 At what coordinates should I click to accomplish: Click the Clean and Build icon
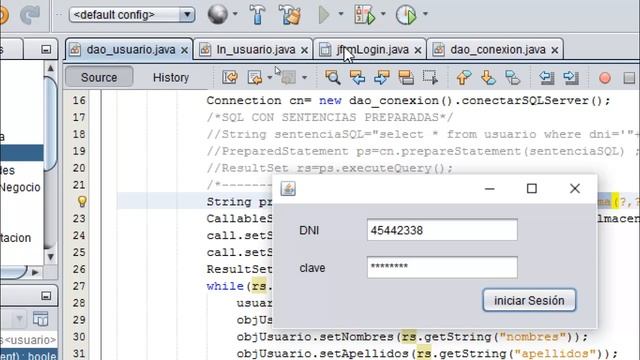click(x=290, y=14)
